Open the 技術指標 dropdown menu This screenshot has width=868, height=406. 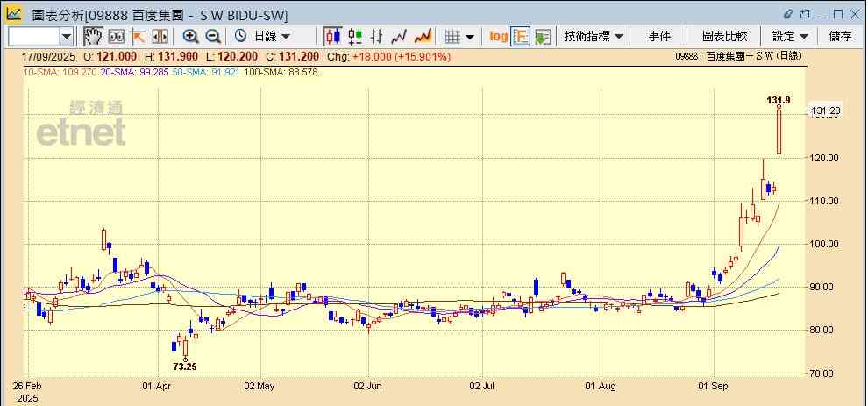click(x=594, y=37)
